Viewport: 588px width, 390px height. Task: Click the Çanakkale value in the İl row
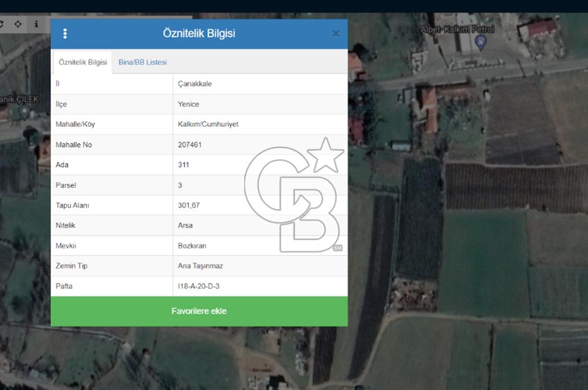pyautogui.click(x=195, y=84)
